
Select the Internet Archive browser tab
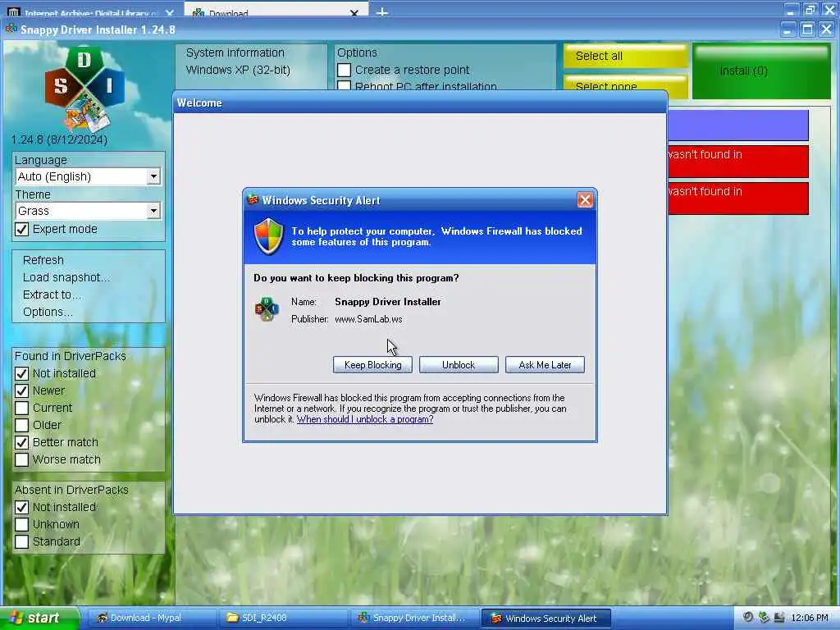tap(89, 11)
